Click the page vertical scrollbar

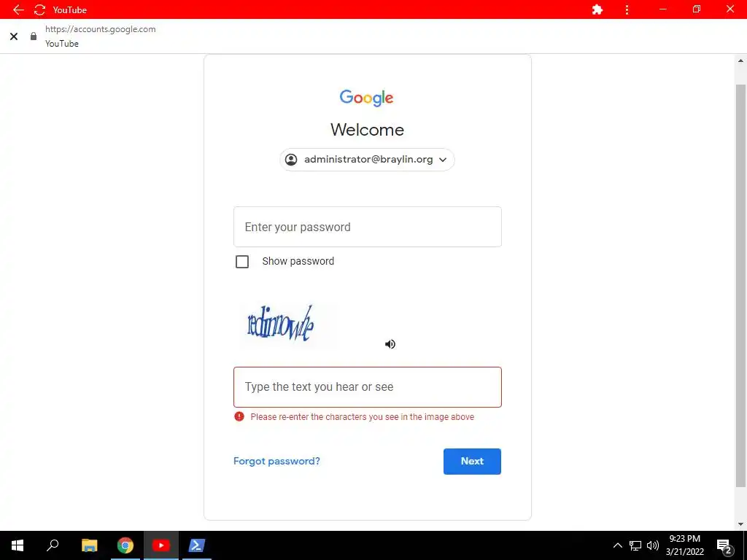coord(740,286)
